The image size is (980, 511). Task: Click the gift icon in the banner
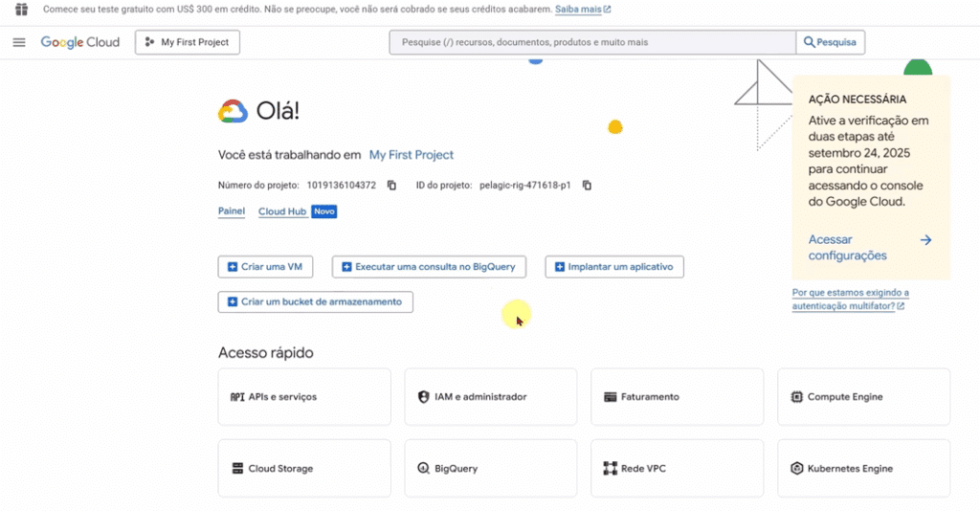click(21, 10)
